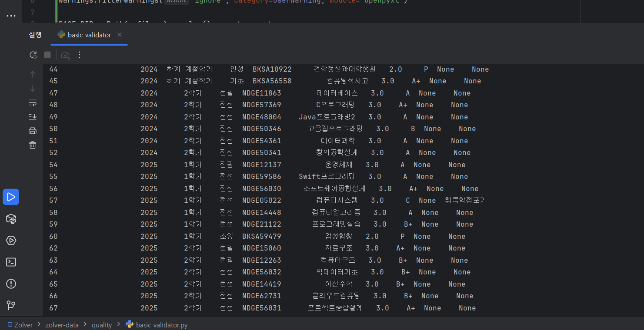Viewport: 644px width, 330px height.
Task: Click output row index 44
Action: click(53, 69)
